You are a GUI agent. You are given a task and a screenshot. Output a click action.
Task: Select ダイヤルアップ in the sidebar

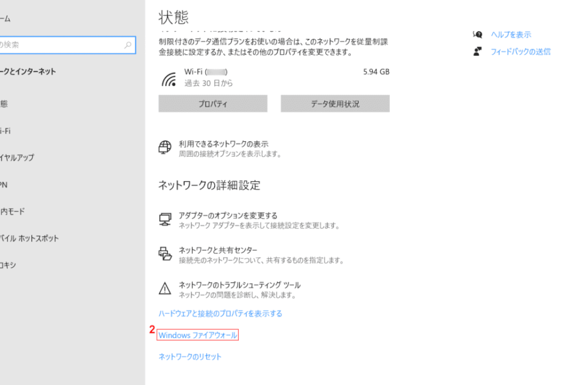[x=17, y=158]
